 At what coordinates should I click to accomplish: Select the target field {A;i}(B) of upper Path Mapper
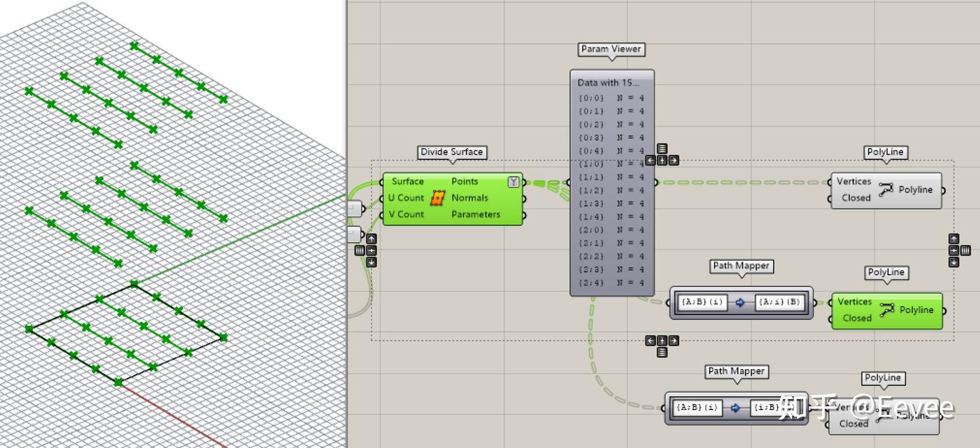click(x=779, y=302)
